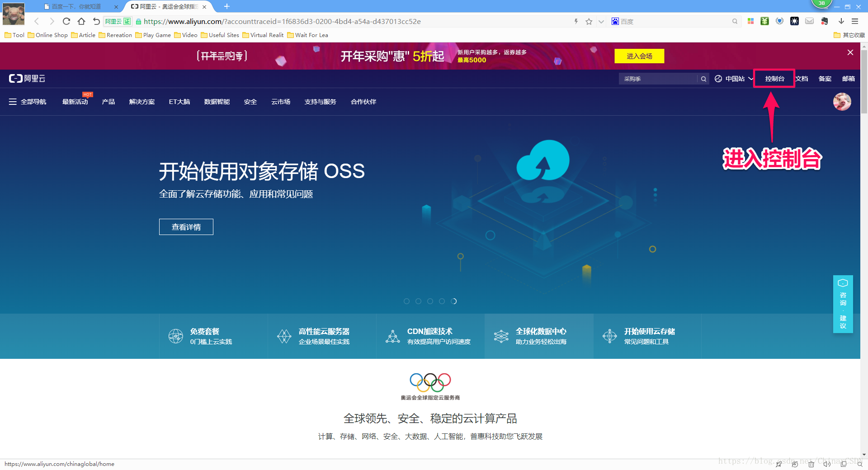
Task: Open the 解决方案 menu item
Action: coord(142,102)
